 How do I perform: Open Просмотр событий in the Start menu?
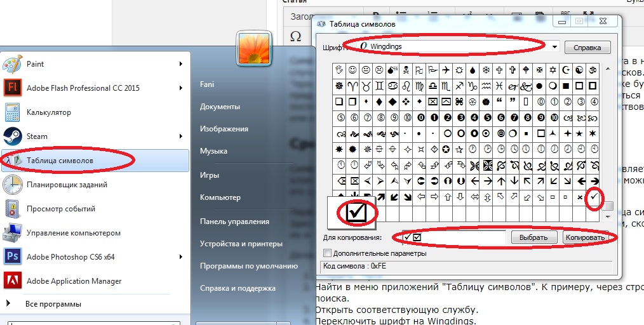(x=95, y=209)
